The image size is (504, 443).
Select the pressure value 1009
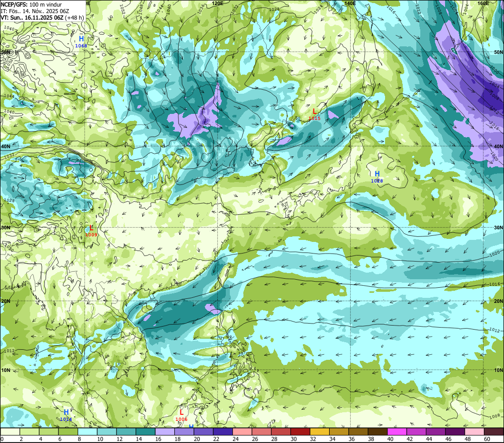[91, 235]
